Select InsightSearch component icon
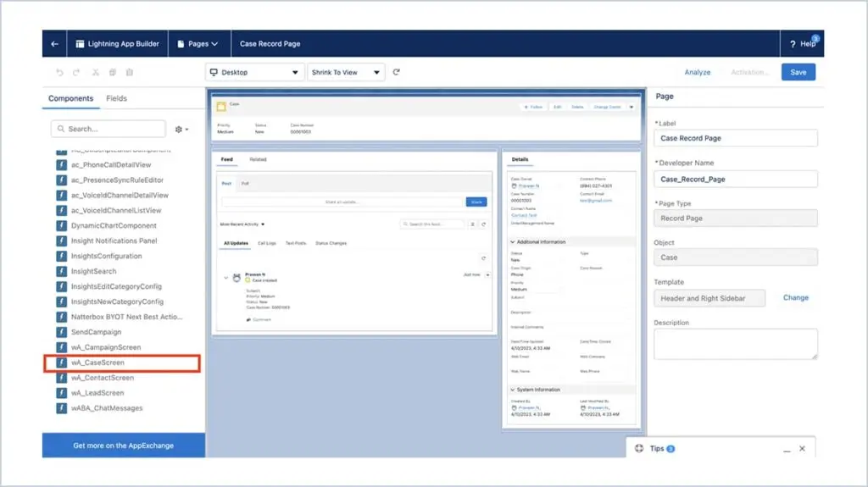Screen dimensions: 868x487 pyautogui.click(x=61, y=271)
